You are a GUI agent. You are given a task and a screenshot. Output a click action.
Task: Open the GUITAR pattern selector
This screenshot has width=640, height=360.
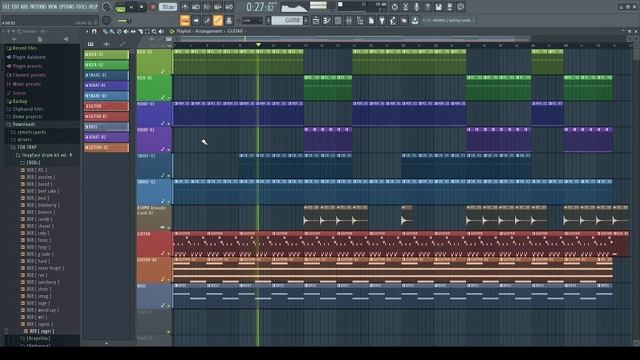pyautogui.click(x=287, y=20)
